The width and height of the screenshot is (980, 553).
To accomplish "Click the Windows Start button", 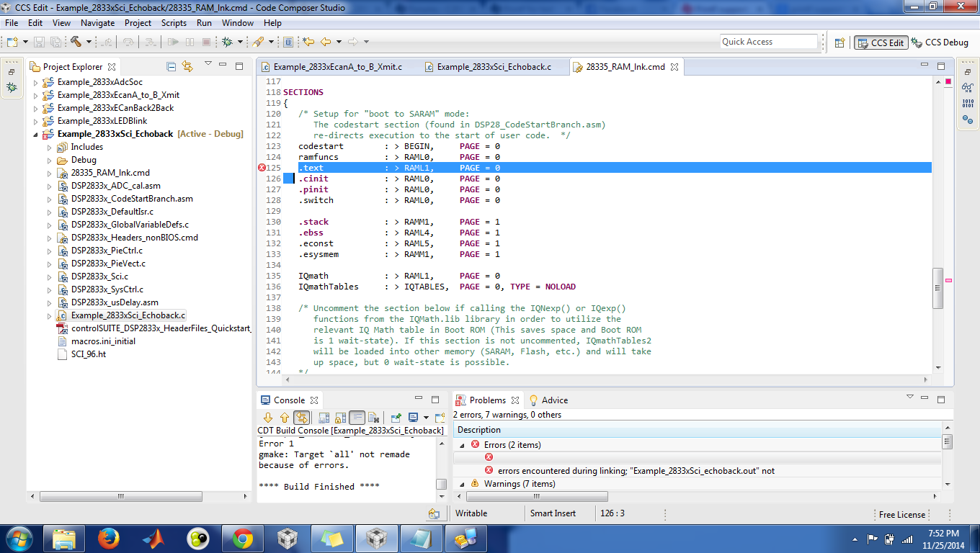I will (18, 538).
